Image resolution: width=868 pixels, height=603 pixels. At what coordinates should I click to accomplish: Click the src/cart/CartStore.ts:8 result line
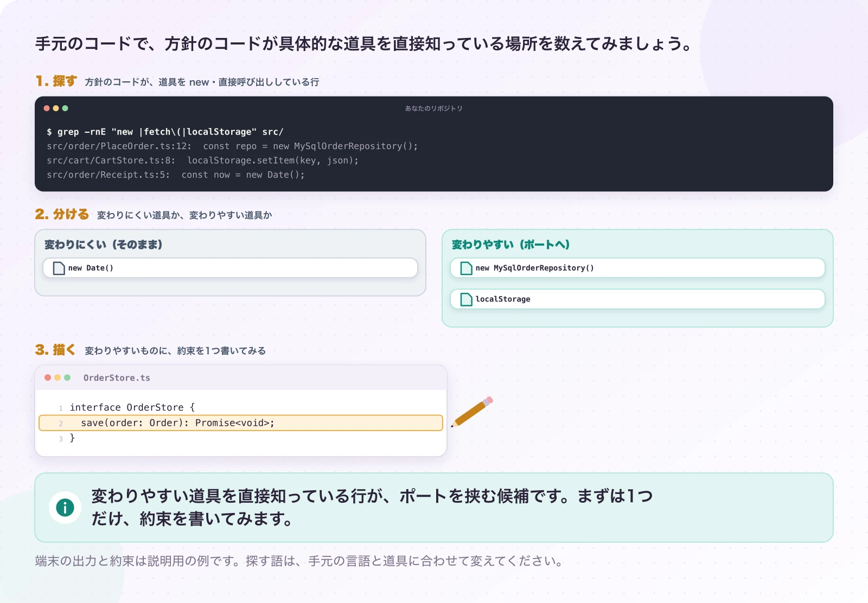(x=202, y=161)
